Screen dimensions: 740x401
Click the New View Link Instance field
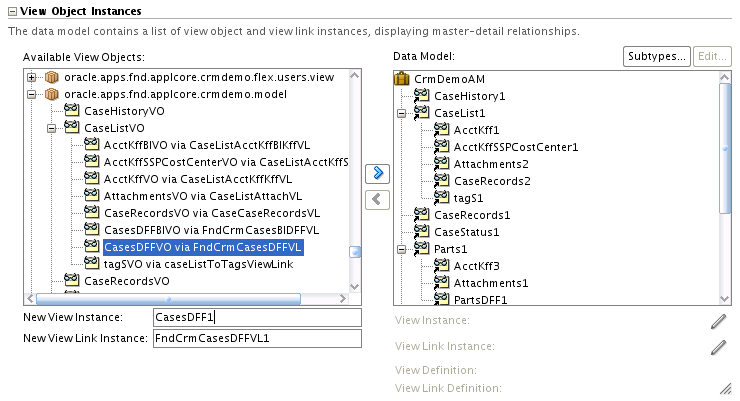[257, 338]
